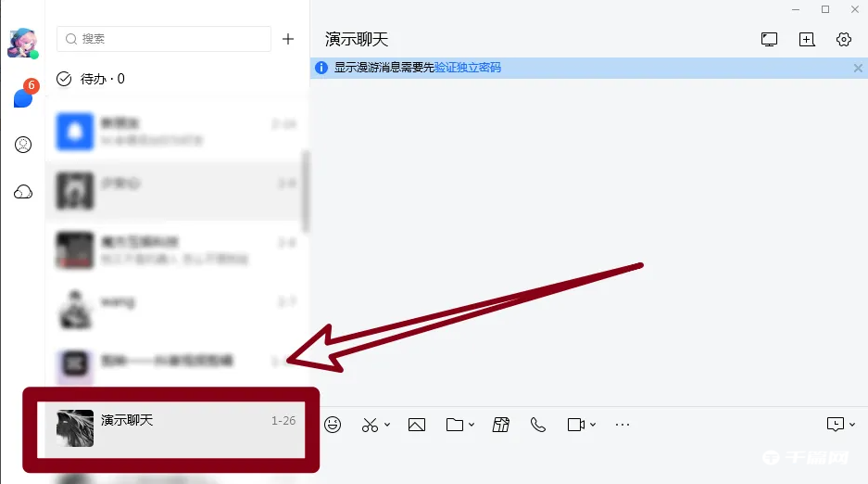The image size is (868, 484).
Task: Open the profile avatar in the sidebar
Action: click(x=23, y=44)
